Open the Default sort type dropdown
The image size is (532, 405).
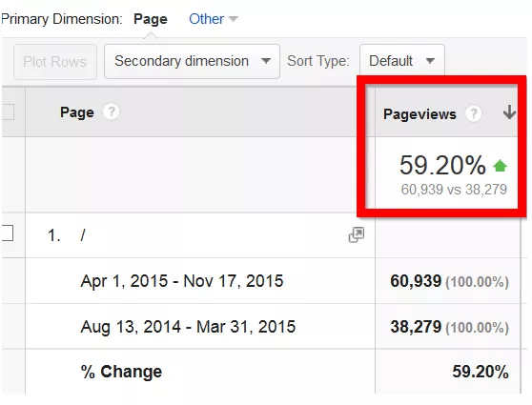(402, 61)
